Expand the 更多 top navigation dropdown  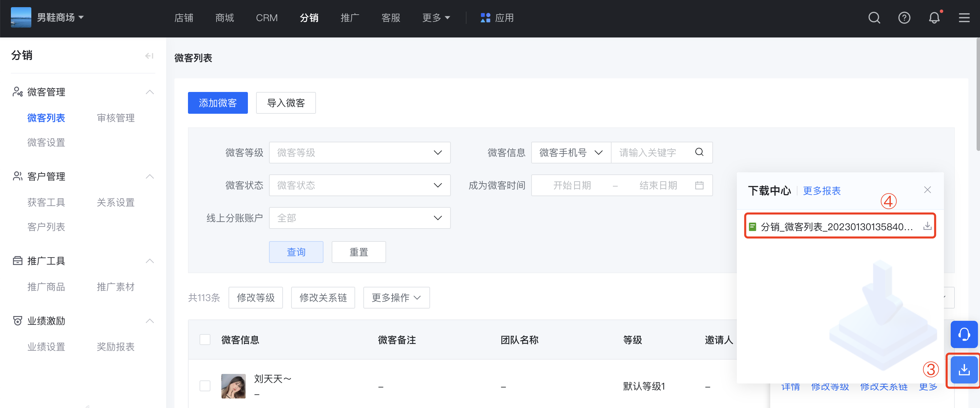tap(436, 18)
